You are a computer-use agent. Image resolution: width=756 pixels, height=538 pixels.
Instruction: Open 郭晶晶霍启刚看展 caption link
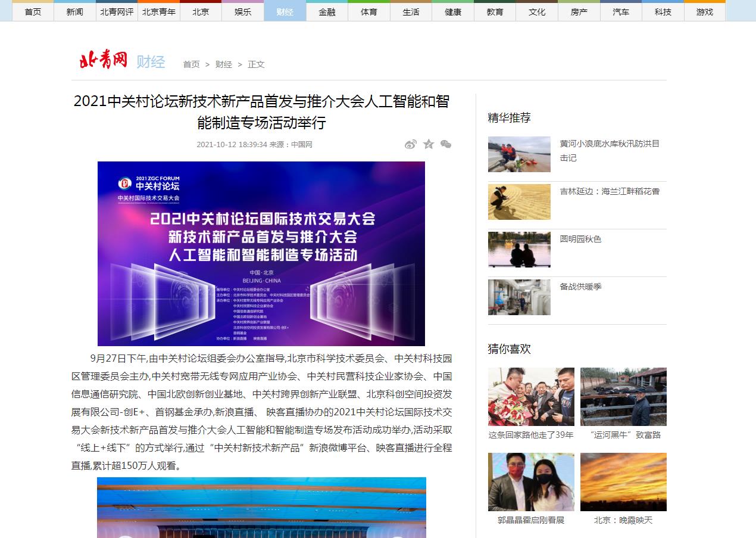click(531, 520)
